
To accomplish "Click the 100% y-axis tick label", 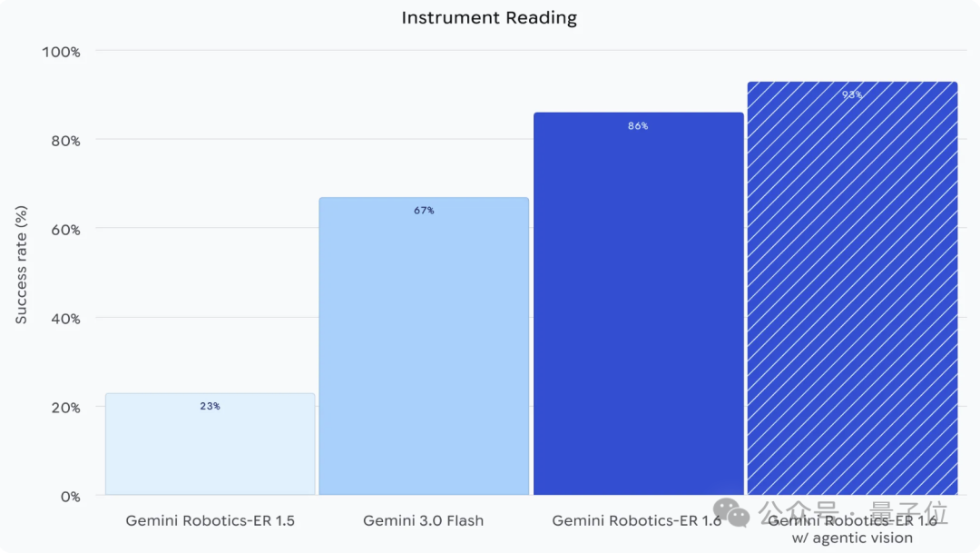I will click(x=62, y=52).
